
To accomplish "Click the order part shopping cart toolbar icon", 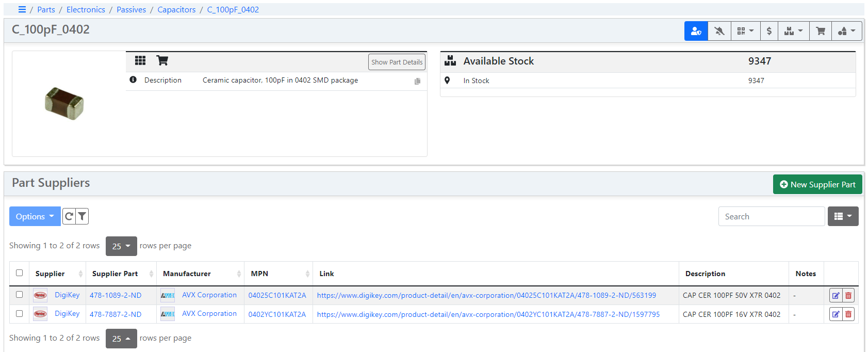I will [x=820, y=31].
